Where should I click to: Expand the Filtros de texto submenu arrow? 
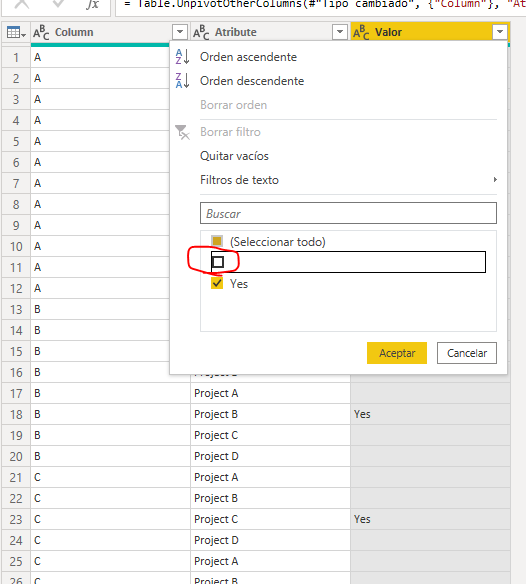(x=495, y=180)
